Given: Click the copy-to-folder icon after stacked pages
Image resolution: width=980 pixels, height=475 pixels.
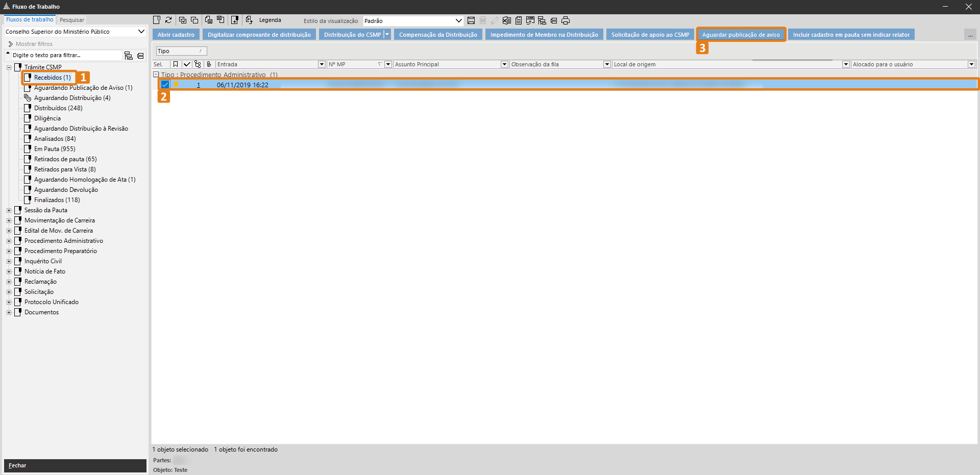Looking at the screenshot, I should (209, 20).
